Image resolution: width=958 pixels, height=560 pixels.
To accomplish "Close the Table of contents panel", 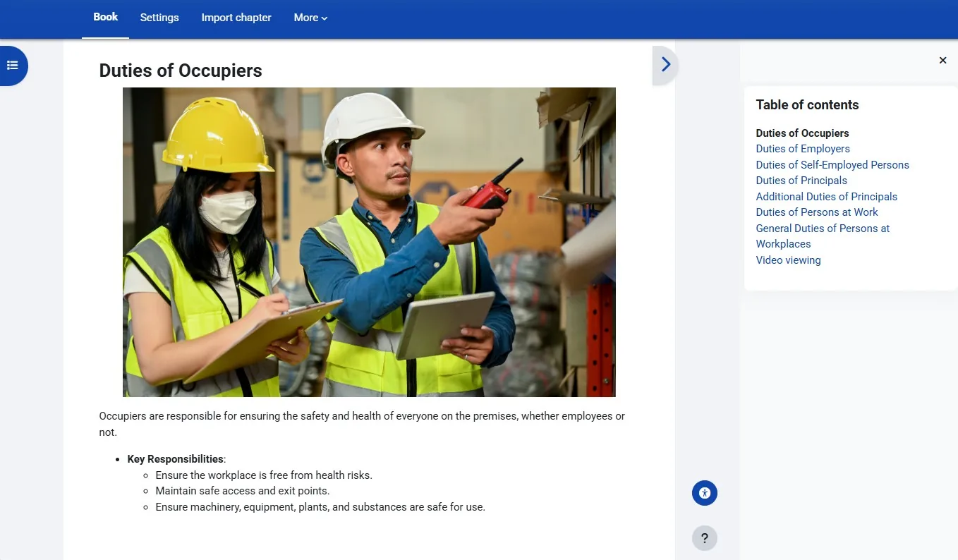I will 942,60.
